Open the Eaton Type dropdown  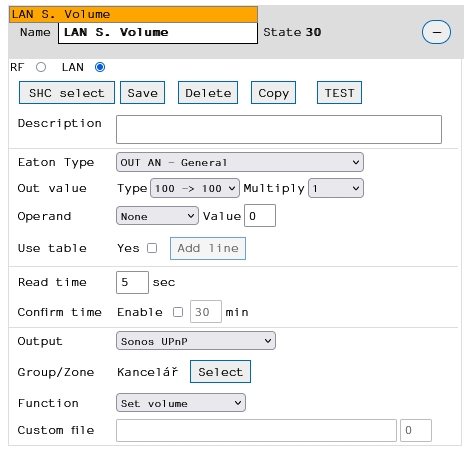pyautogui.click(x=240, y=162)
